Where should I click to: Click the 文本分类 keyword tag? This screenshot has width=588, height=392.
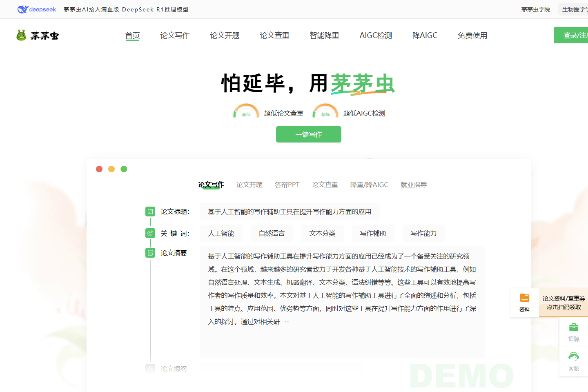(x=323, y=233)
